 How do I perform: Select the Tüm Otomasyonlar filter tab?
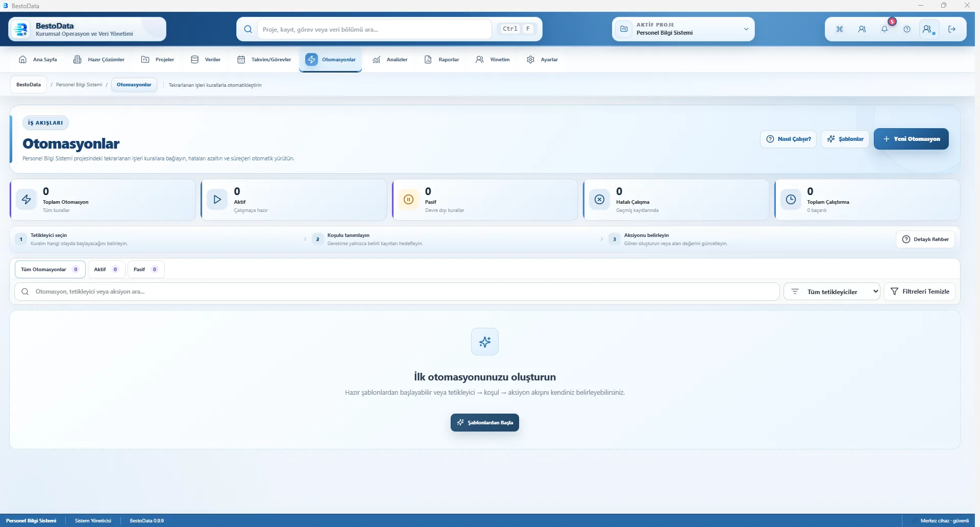tap(50, 270)
